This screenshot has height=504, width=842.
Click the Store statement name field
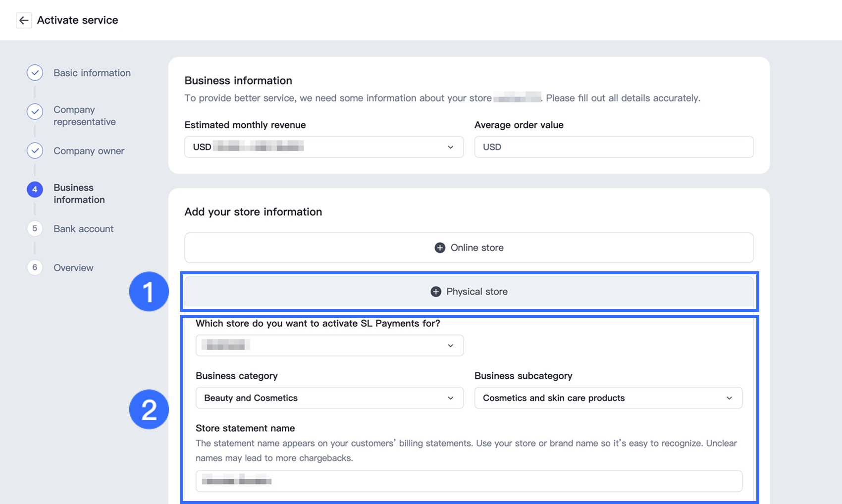click(469, 481)
